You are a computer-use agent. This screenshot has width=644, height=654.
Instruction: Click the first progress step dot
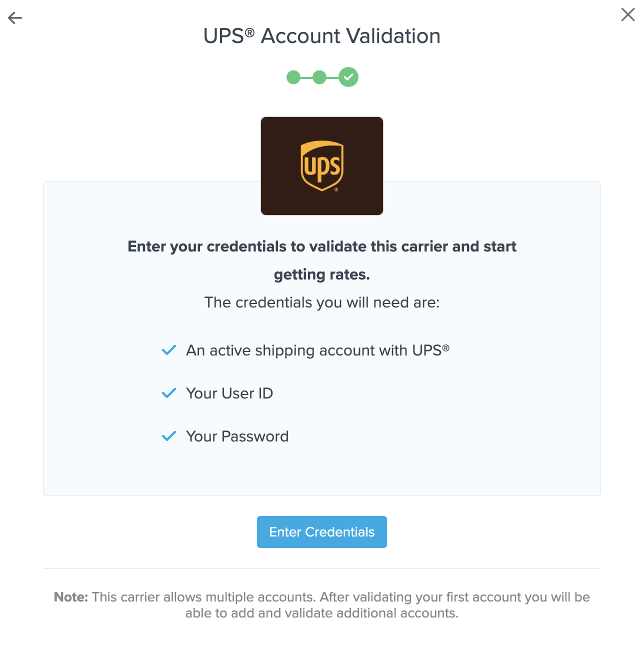click(x=293, y=77)
